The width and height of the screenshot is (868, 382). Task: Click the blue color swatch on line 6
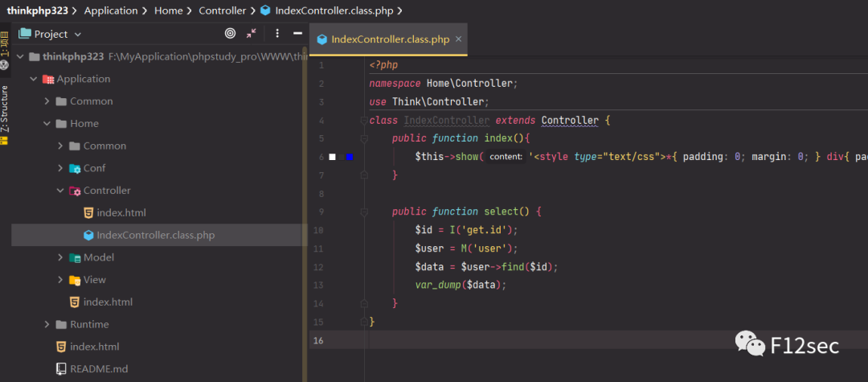350,157
